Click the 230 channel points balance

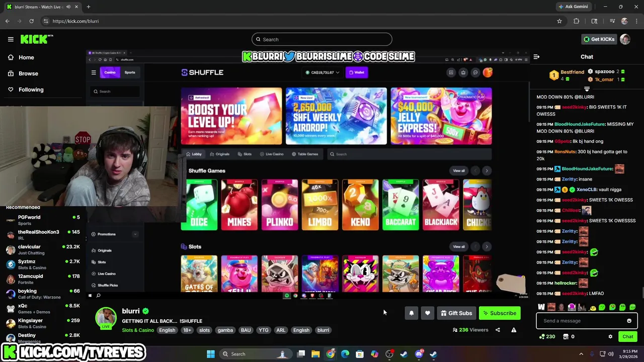(547, 337)
